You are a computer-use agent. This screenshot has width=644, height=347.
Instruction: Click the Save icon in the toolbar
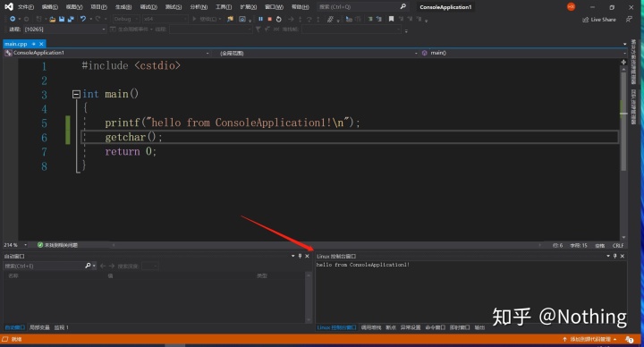(62, 19)
